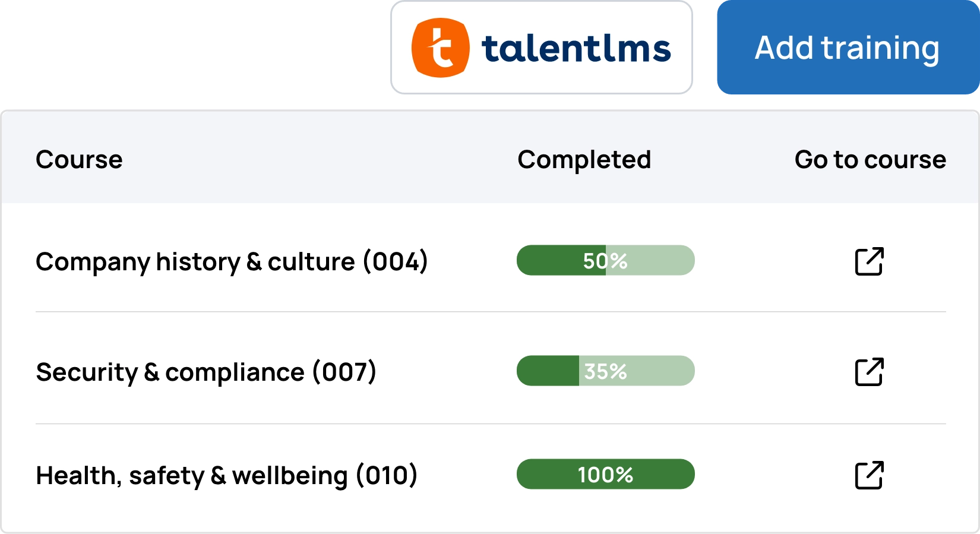Click the Go to course column header
980x534 pixels.
(x=870, y=159)
